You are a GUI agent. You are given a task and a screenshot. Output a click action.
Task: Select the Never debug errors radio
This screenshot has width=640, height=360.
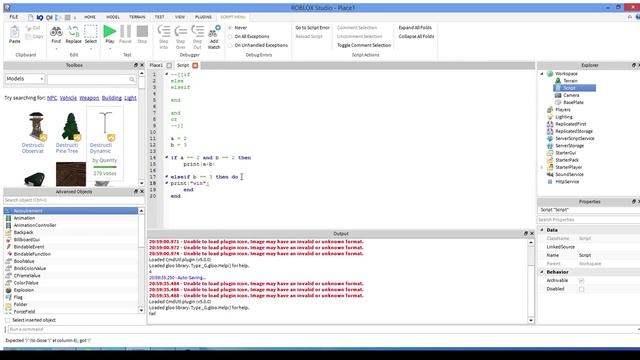(230, 28)
